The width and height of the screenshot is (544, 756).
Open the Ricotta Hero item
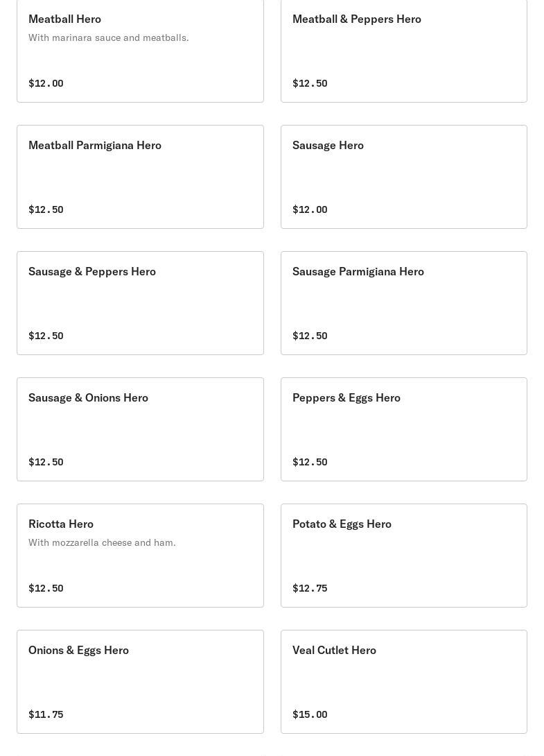click(x=61, y=524)
